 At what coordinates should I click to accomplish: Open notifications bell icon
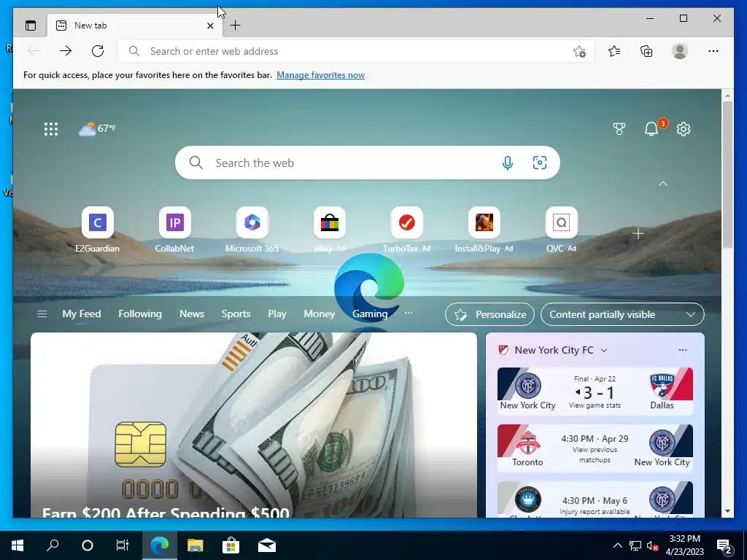[x=651, y=128]
